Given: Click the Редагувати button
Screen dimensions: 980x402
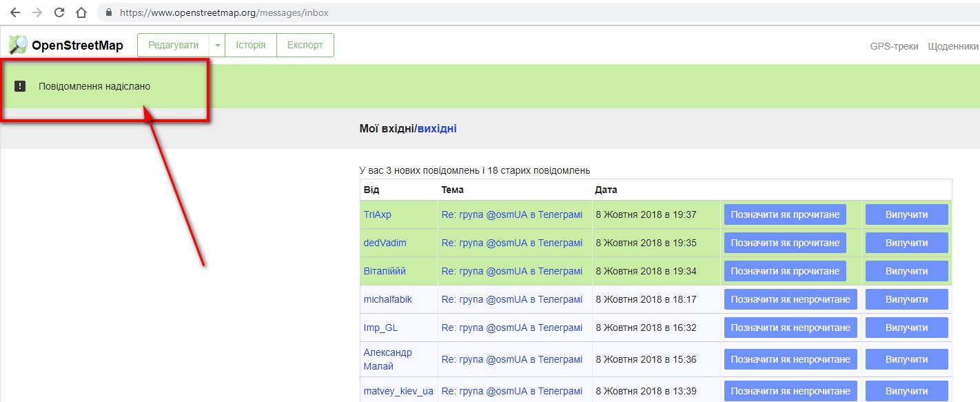Looking at the screenshot, I should coord(174,45).
